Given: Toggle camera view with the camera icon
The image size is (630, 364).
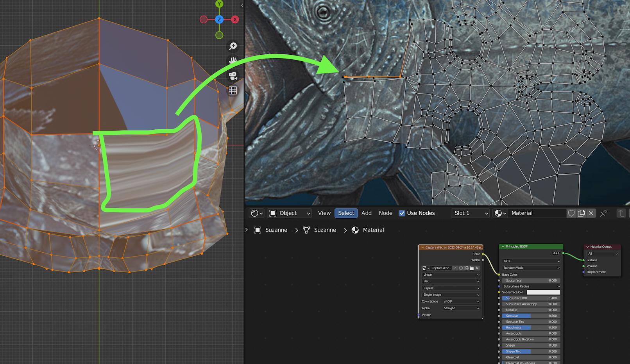Looking at the screenshot, I should click(233, 76).
